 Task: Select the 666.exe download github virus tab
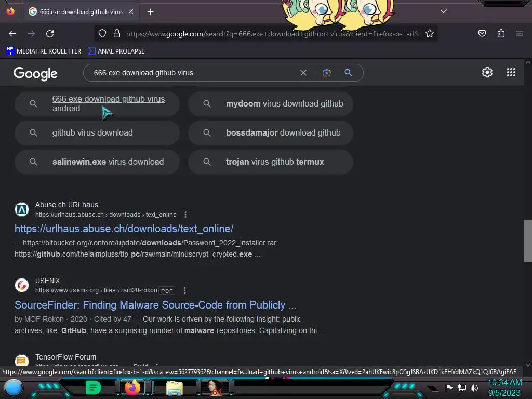81,12
